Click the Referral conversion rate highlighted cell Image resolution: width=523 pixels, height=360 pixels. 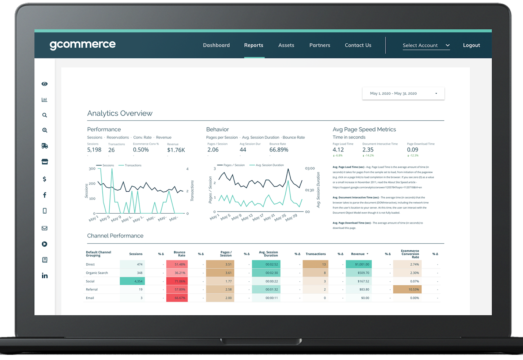coord(407,289)
